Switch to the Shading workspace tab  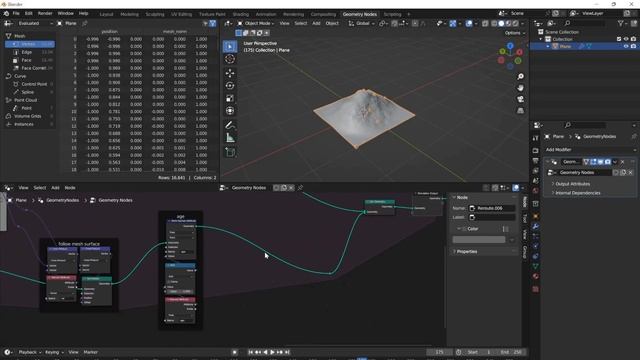tap(241, 14)
